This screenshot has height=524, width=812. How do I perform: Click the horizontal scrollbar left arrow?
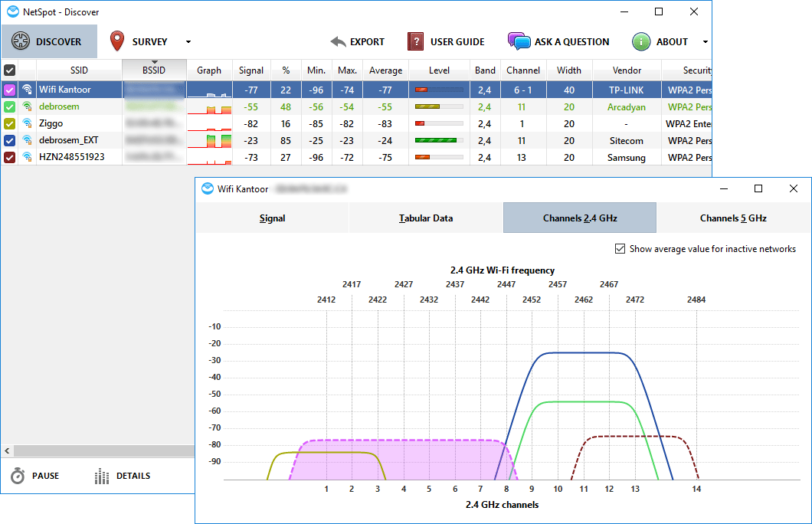pyautogui.click(x=7, y=450)
